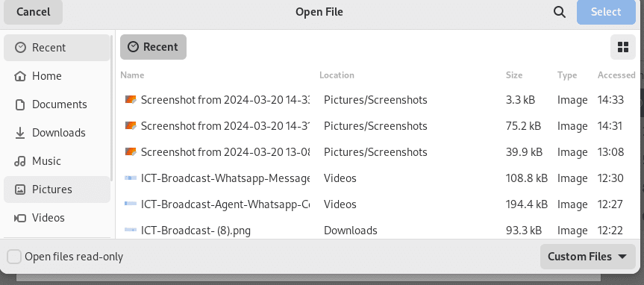Click Pictures/Screenshots location of 3.3 kB file

(375, 100)
